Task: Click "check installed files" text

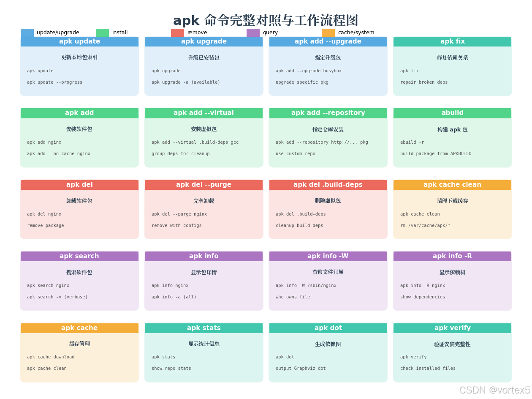Action: point(428,369)
